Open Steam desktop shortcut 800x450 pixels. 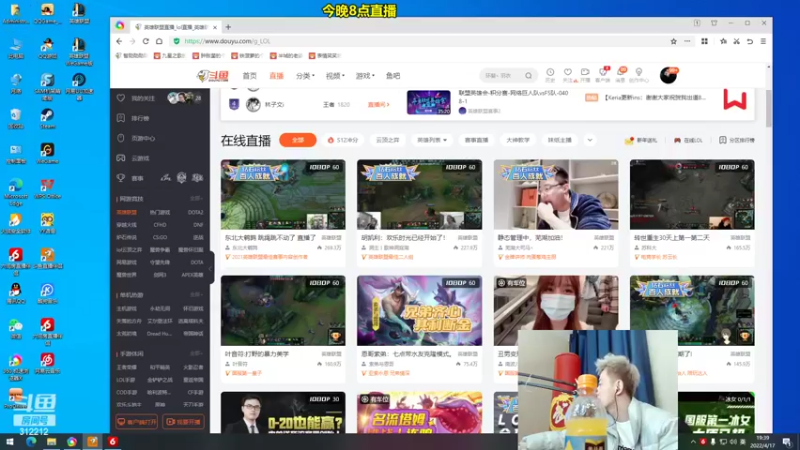(47, 118)
